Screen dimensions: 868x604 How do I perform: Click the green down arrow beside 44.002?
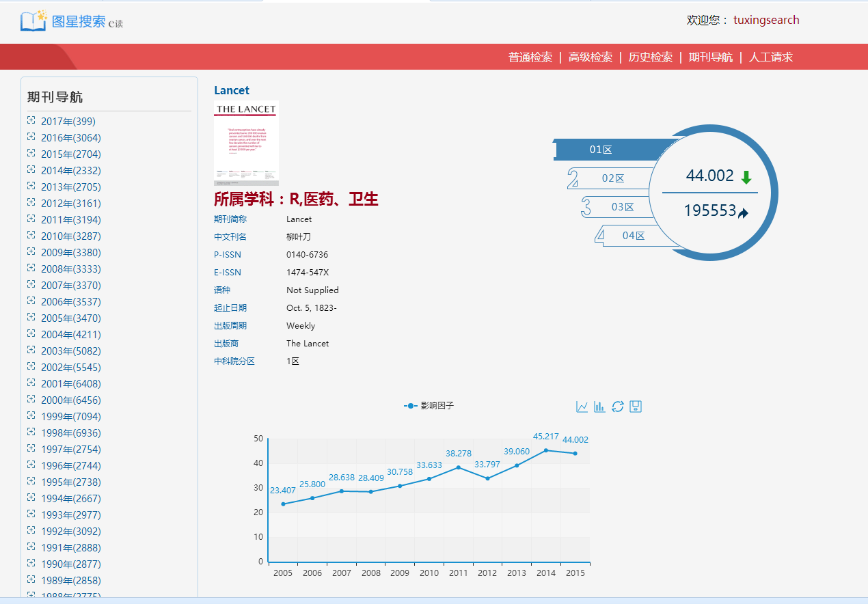click(746, 178)
